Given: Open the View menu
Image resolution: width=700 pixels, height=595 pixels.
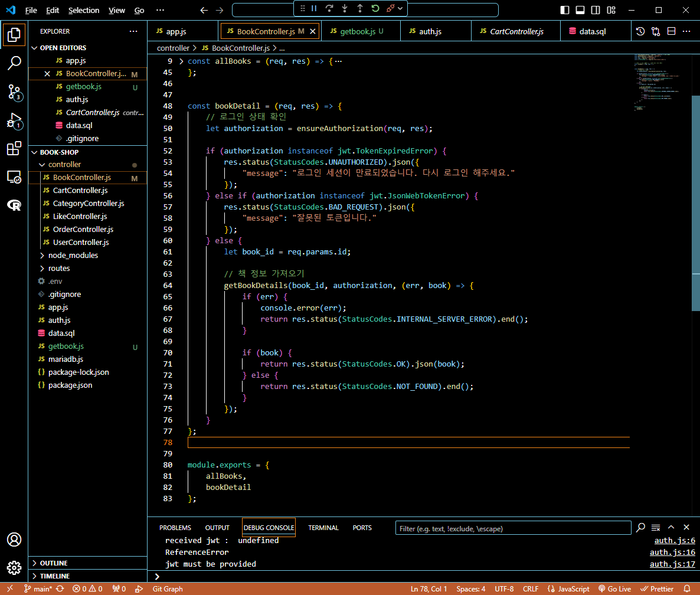Looking at the screenshot, I should click(117, 10).
